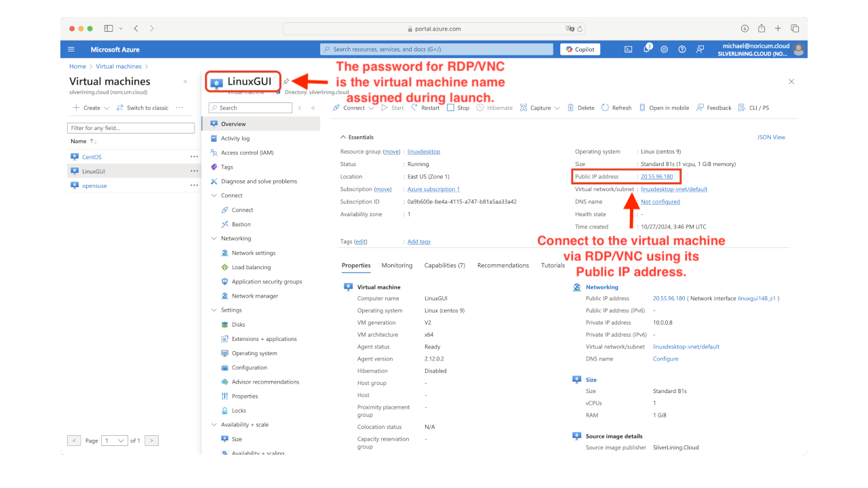Open a new Safari tab with plus
This screenshot has height=488, width=868.
coord(778,28)
